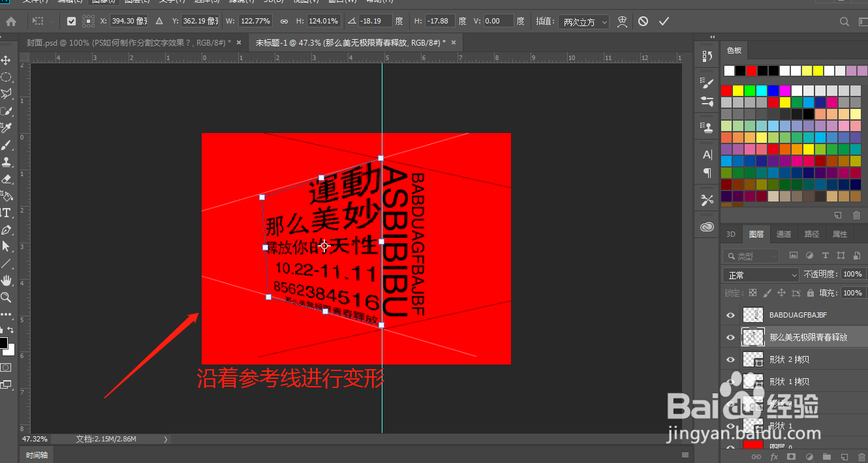Hide the BABDUAGFBAJBF layer
Viewport: 868px width, 463px height.
pyautogui.click(x=730, y=315)
